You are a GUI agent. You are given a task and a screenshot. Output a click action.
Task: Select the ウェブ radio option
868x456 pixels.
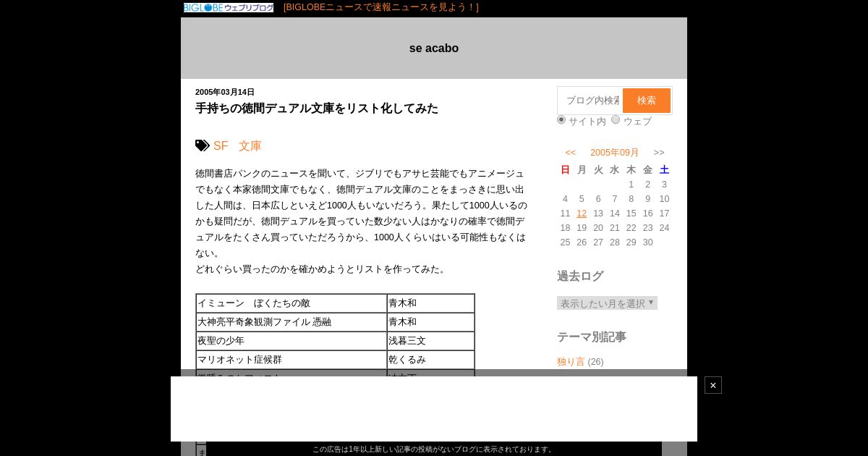[616, 119]
